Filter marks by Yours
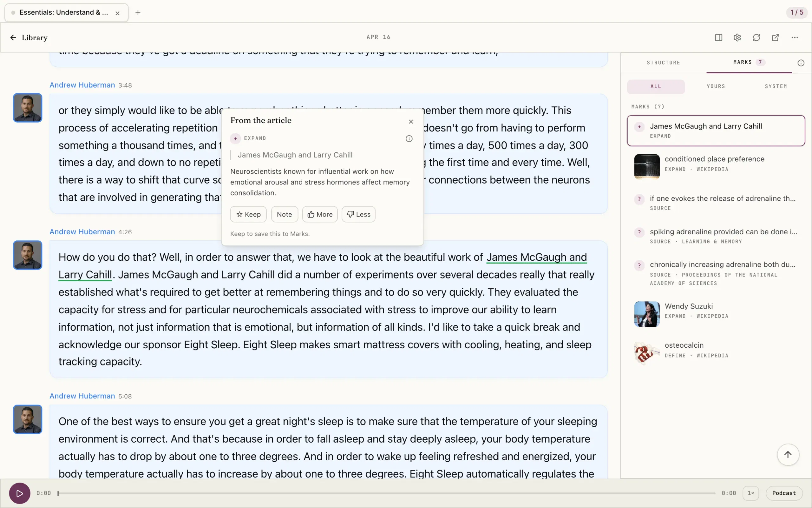The width and height of the screenshot is (812, 508). coord(716,86)
